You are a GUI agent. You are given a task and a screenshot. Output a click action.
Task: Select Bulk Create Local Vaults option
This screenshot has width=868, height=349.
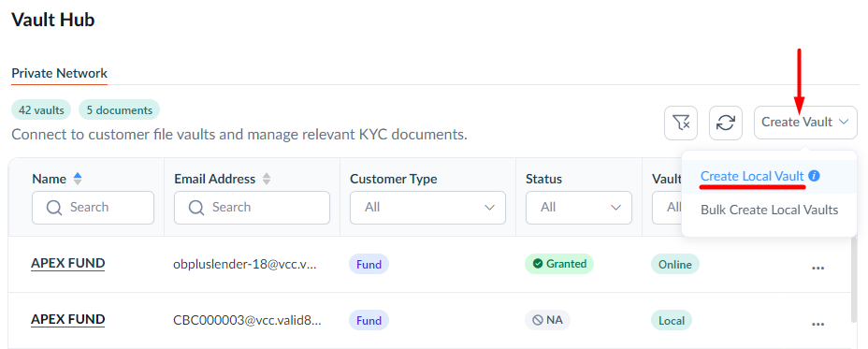click(x=770, y=210)
